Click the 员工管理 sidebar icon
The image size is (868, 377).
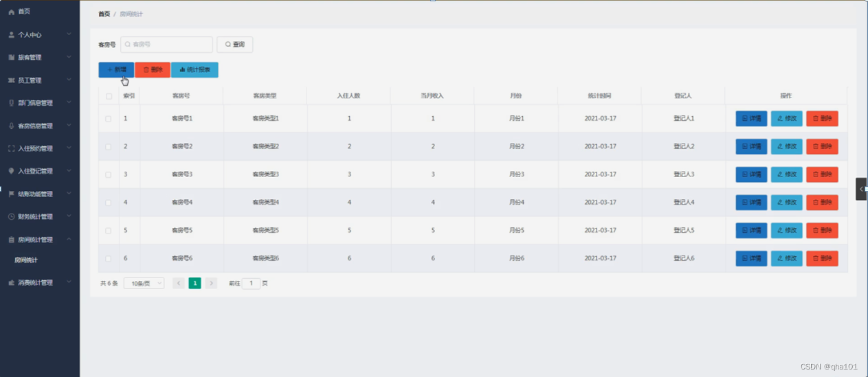pyautogui.click(x=11, y=80)
